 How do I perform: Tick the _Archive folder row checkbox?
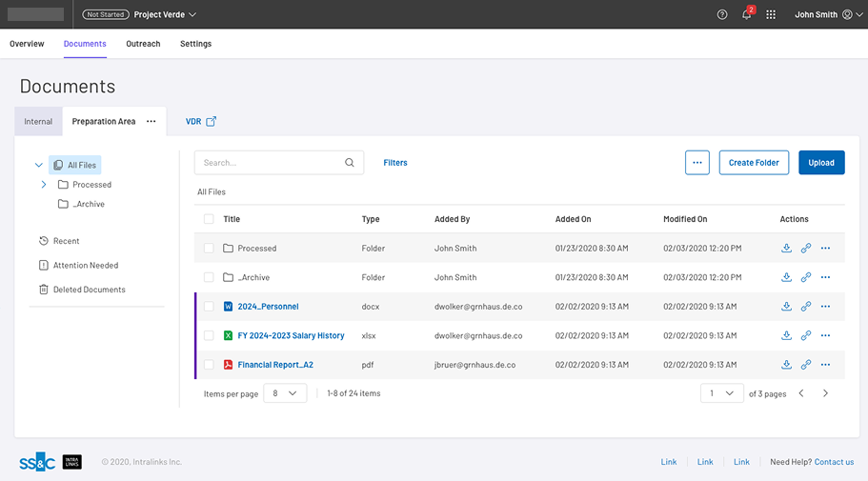pos(209,278)
